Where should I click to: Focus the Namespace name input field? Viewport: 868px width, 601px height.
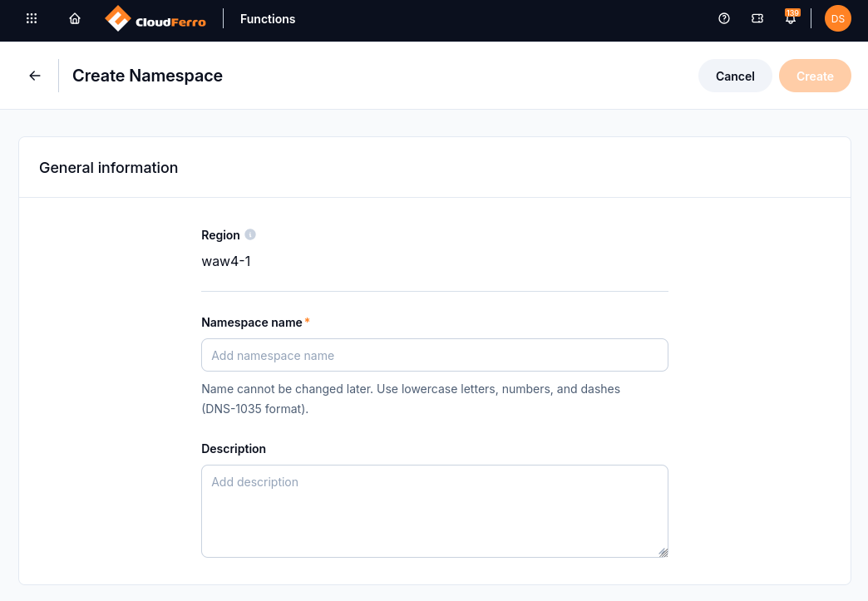pyautogui.click(x=435, y=355)
